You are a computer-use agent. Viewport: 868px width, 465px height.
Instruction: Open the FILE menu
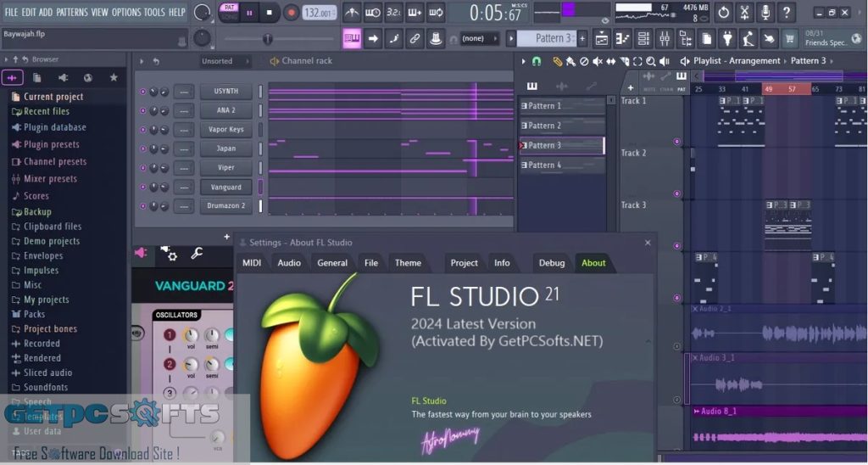point(11,12)
